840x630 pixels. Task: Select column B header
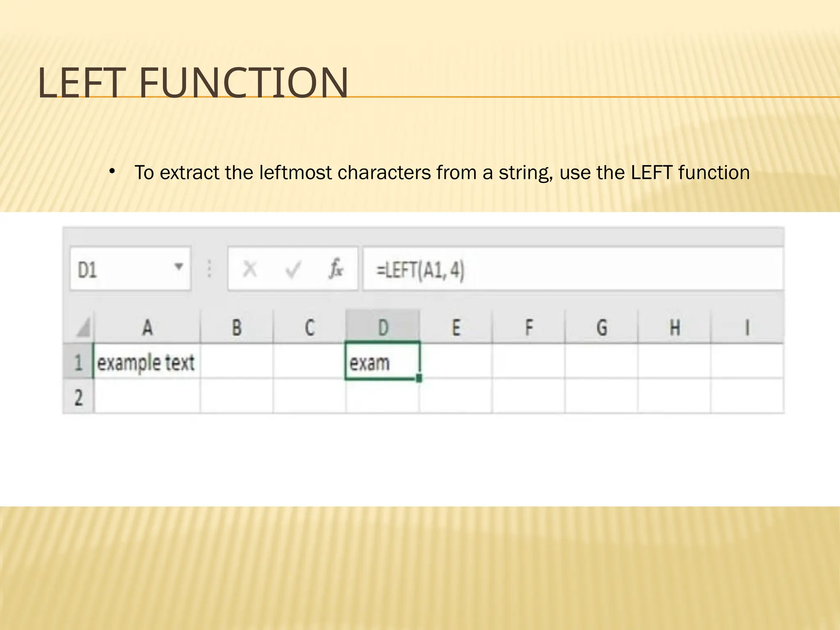(237, 327)
